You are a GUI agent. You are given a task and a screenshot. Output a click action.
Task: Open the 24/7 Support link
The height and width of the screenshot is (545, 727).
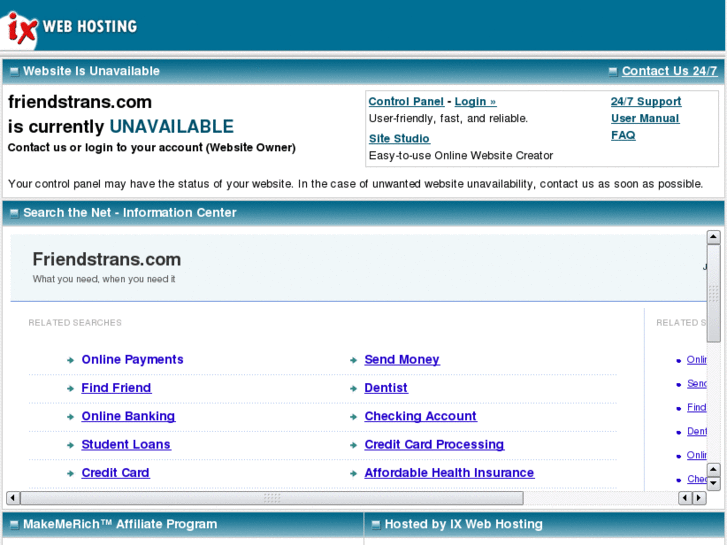pos(646,101)
